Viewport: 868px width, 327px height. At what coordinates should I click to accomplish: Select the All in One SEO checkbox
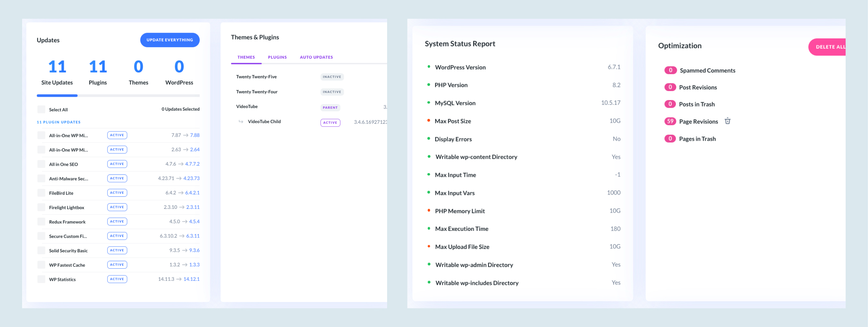(x=41, y=164)
